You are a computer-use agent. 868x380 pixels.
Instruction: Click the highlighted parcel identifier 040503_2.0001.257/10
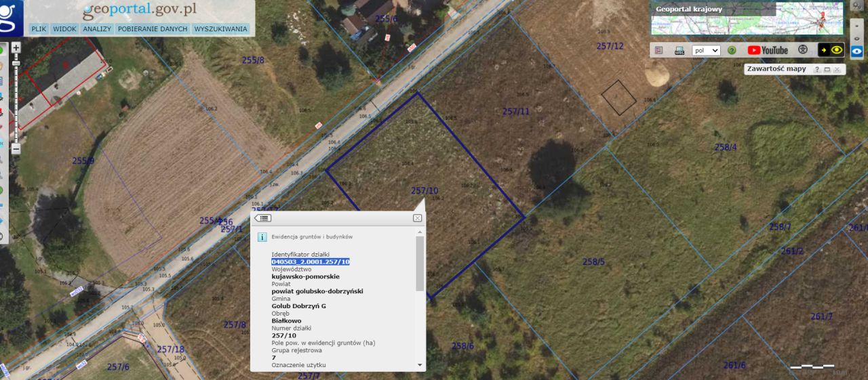coord(311,261)
